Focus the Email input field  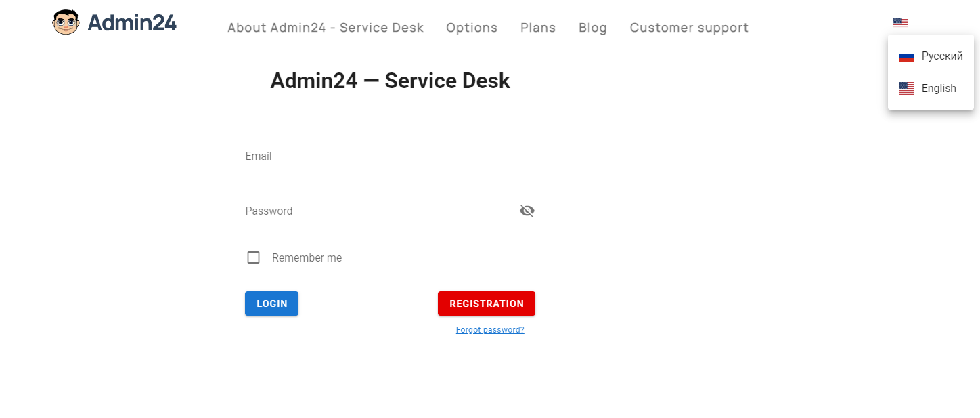point(390,156)
